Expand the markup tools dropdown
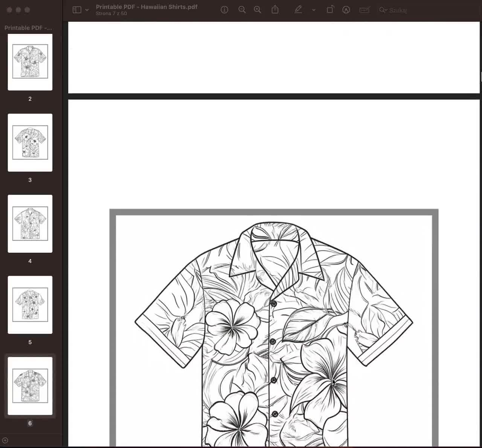 coord(314,11)
